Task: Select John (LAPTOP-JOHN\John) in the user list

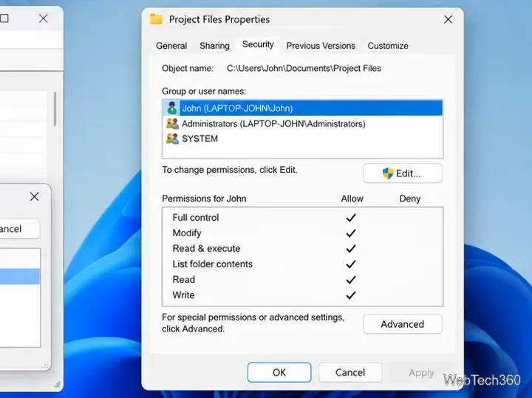Action: click(302, 108)
